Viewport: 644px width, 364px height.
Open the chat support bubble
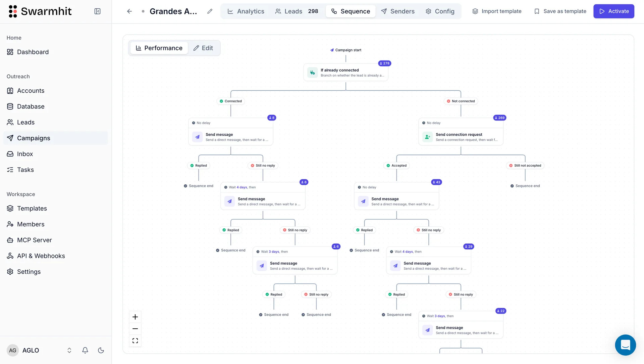(x=625, y=345)
